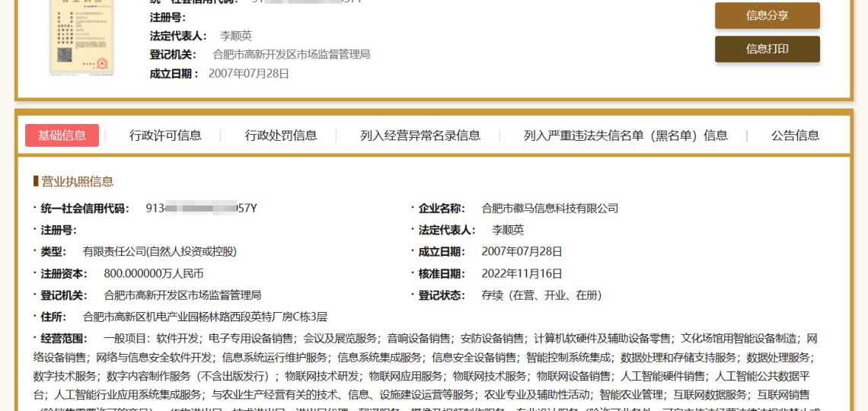Select the 基础信息 tab
Screen dimensions: 868x411
62,135
